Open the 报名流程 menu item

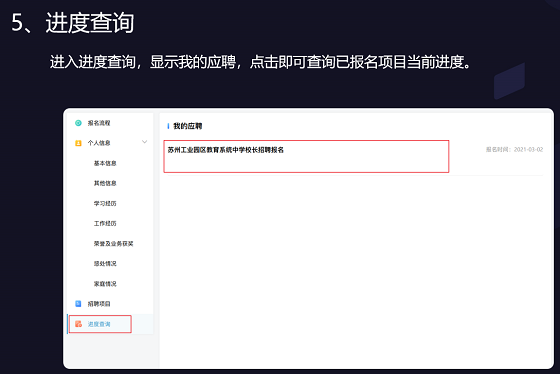pyautogui.click(x=99, y=123)
